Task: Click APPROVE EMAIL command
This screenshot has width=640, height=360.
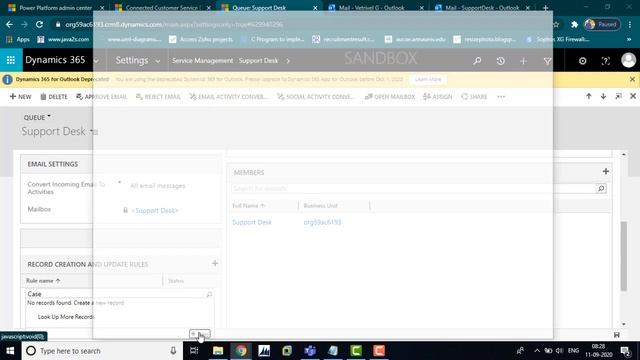Action: (102, 97)
